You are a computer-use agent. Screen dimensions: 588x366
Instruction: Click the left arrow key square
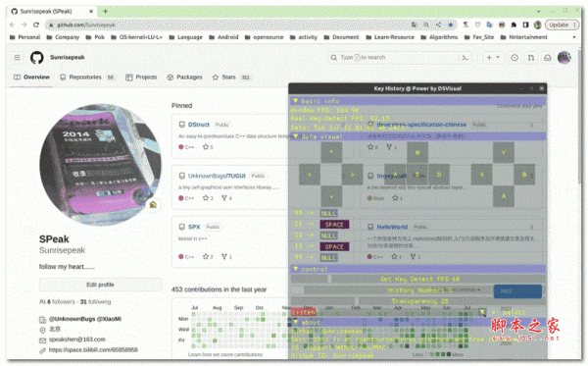point(310,175)
